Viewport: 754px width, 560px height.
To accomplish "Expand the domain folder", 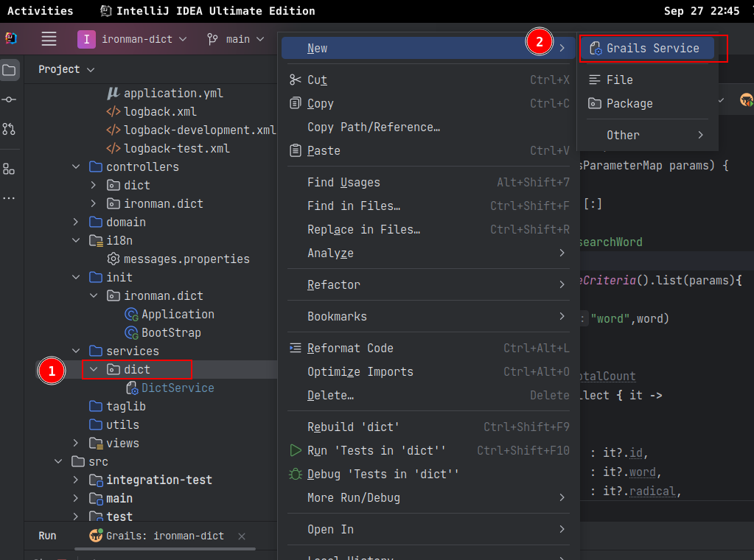I will pos(76,222).
